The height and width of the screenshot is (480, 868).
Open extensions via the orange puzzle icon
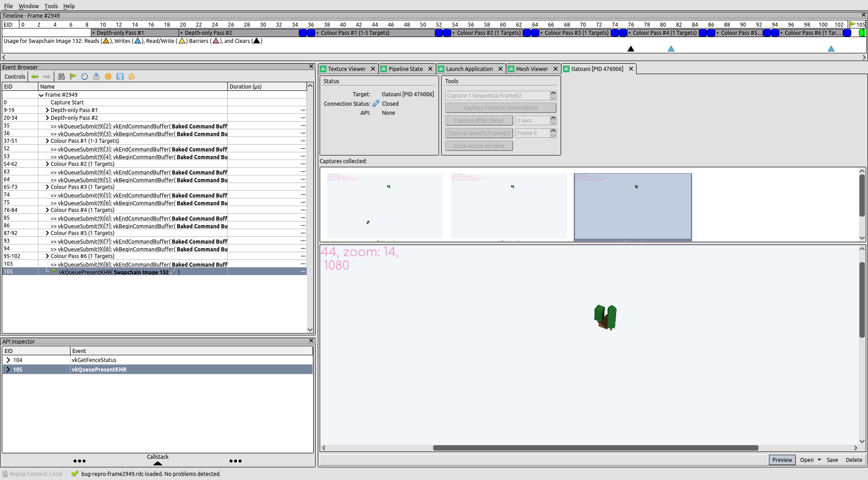tap(132, 77)
